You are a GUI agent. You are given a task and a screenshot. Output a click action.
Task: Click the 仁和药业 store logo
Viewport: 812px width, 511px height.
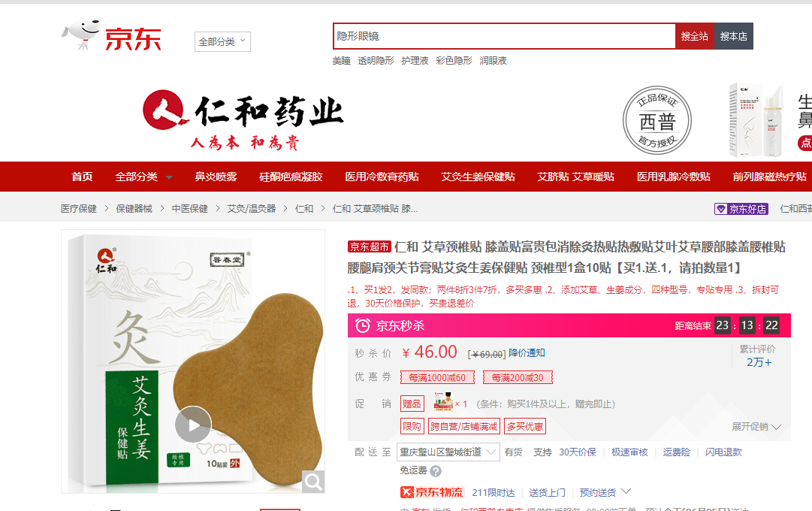(x=243, y=119)
